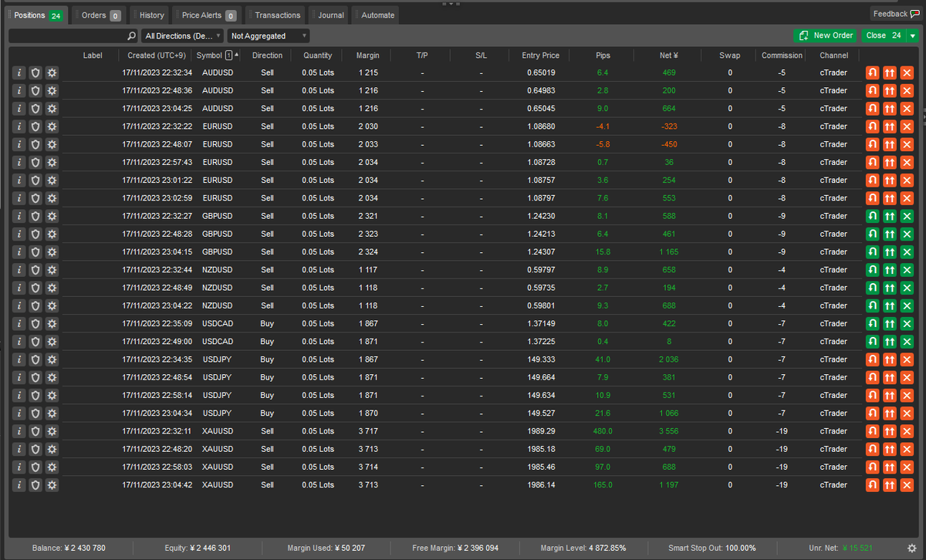Image resolution: width=926 pixels, height=560 pixels.
Task: Double the EURUSD position created at 23:02:59
Action: point(890,198)
